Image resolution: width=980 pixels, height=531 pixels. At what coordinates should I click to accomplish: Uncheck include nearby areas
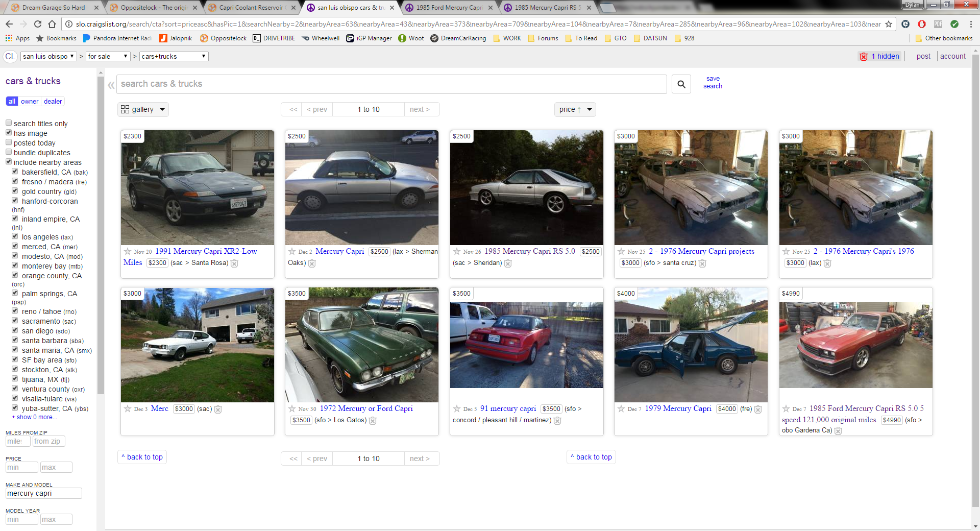point(9,162)
